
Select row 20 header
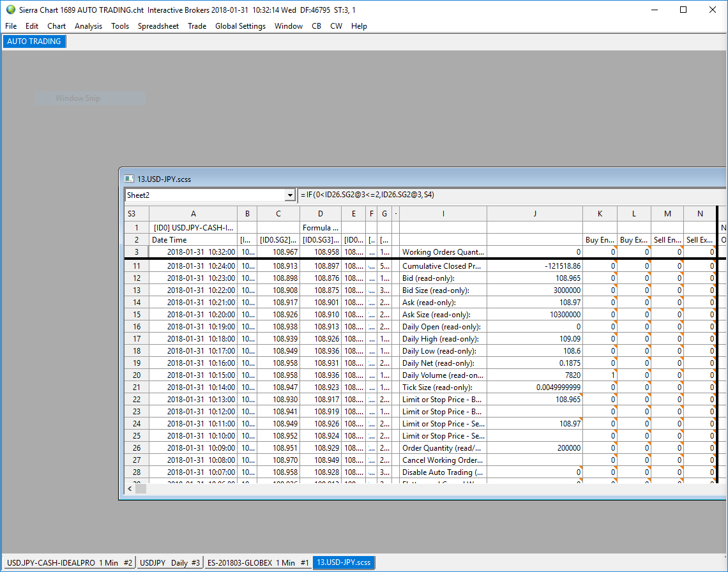[x=137, y=375]
